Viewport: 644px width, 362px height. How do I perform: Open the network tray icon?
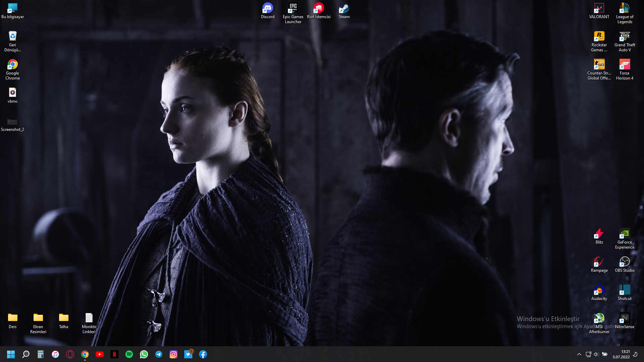588,354
